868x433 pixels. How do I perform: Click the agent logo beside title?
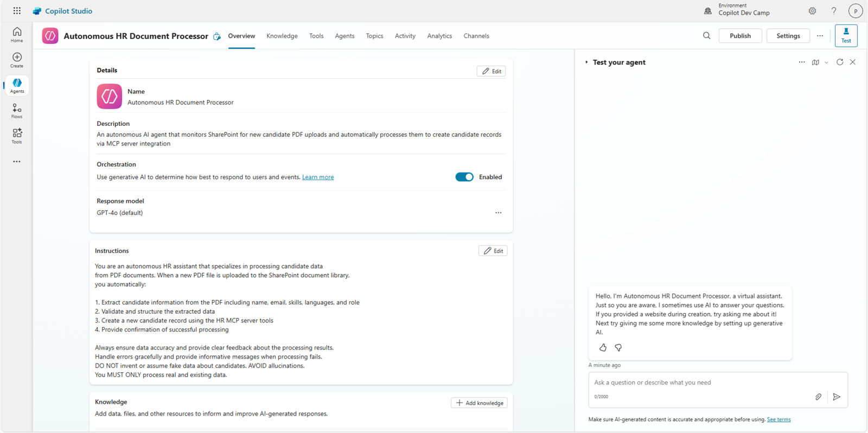click(50, 36)
